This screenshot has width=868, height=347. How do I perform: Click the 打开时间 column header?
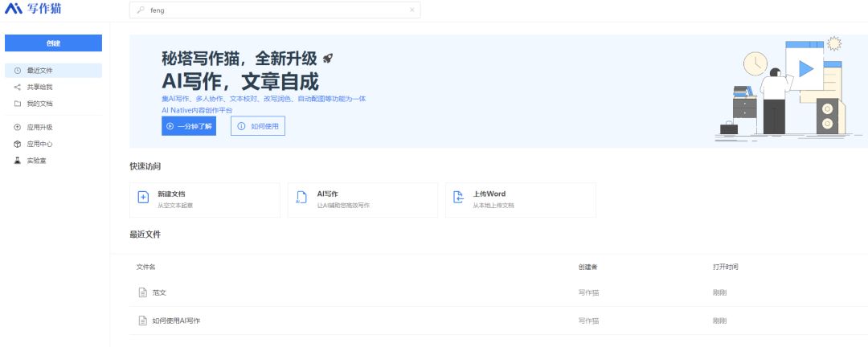coord(725,267)
